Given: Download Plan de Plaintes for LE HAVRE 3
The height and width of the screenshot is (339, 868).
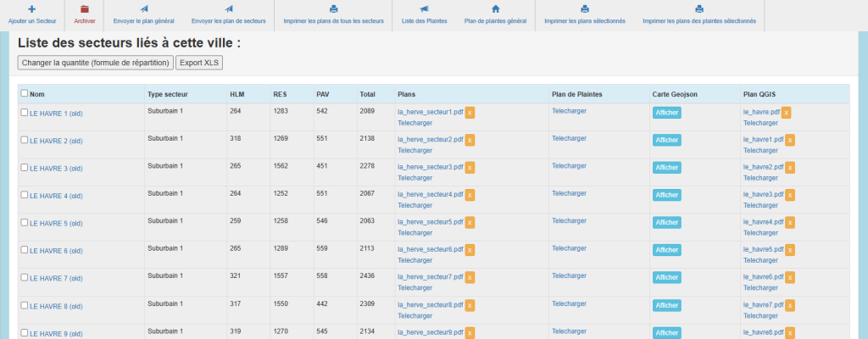Looking at the screenshot, I should click(569, 165).
